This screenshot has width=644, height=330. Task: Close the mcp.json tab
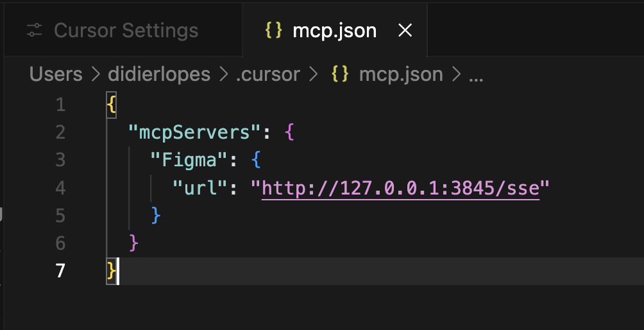[x=405, y=30]
